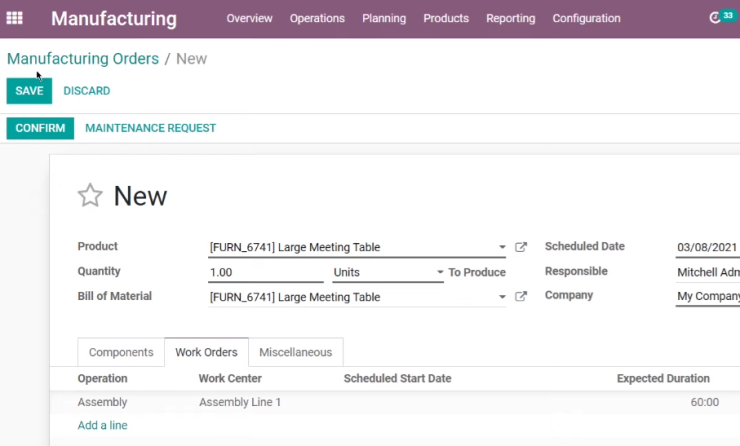740x446 pixels.
Task: Click the SAVE button
Action: click(x=29, y=91)
